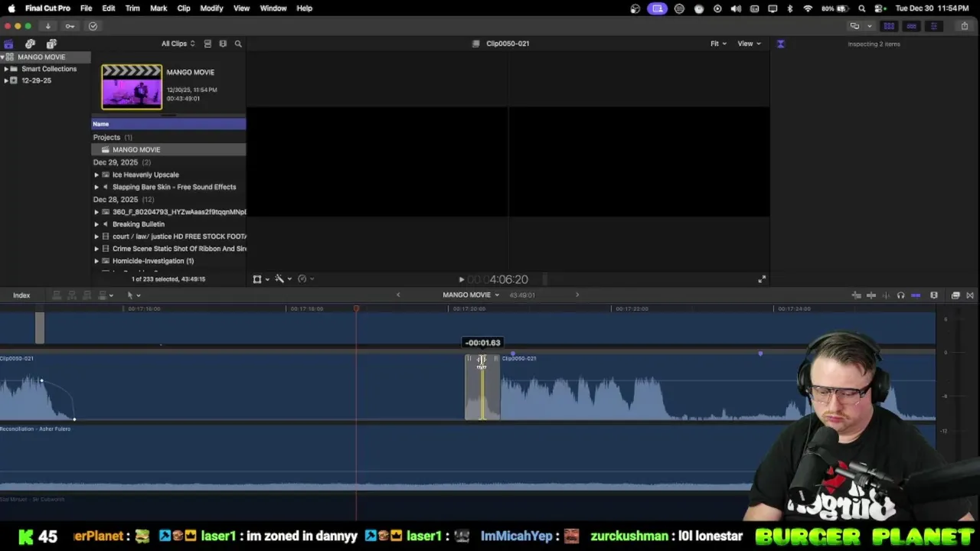Show the Transitions browser

pyautogui.click(x=970, y=295)
